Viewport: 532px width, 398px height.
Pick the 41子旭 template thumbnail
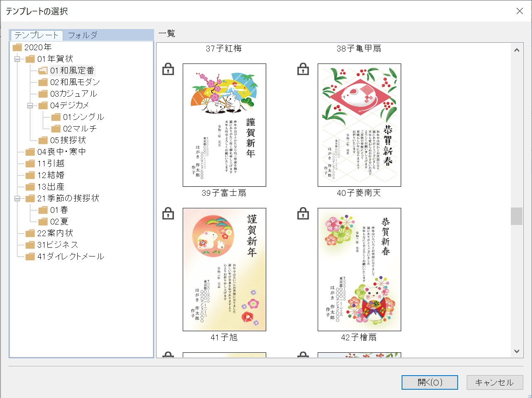click(x=224, y=269)
